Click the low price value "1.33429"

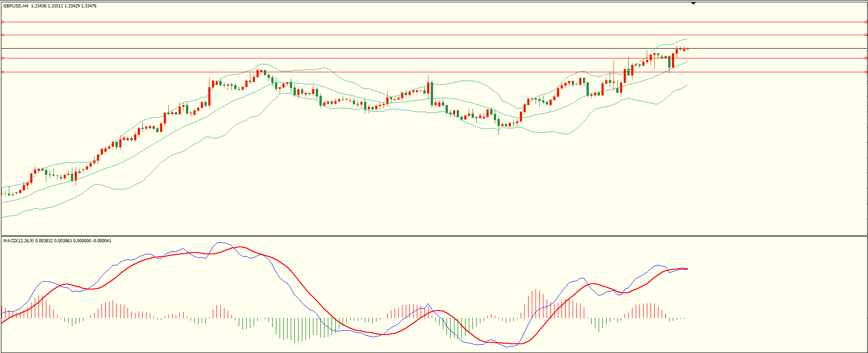coord(72,6)
